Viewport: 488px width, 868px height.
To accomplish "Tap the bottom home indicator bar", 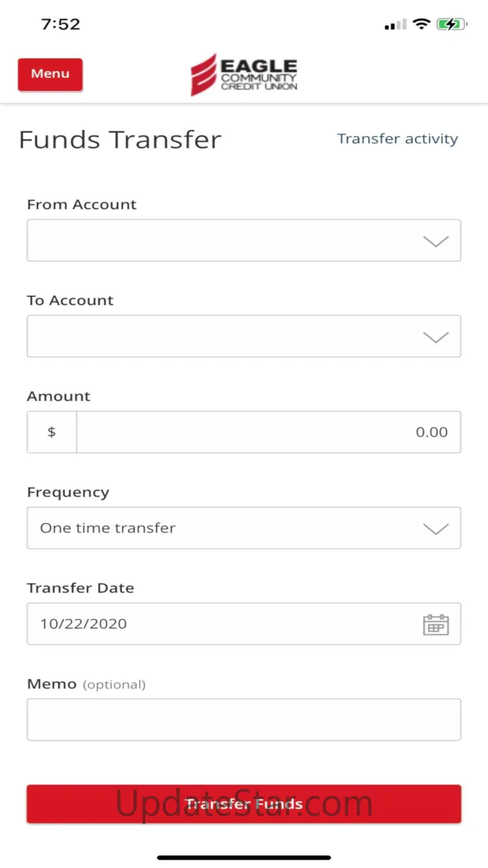I will pyautogui.click(x=243, y=857).
